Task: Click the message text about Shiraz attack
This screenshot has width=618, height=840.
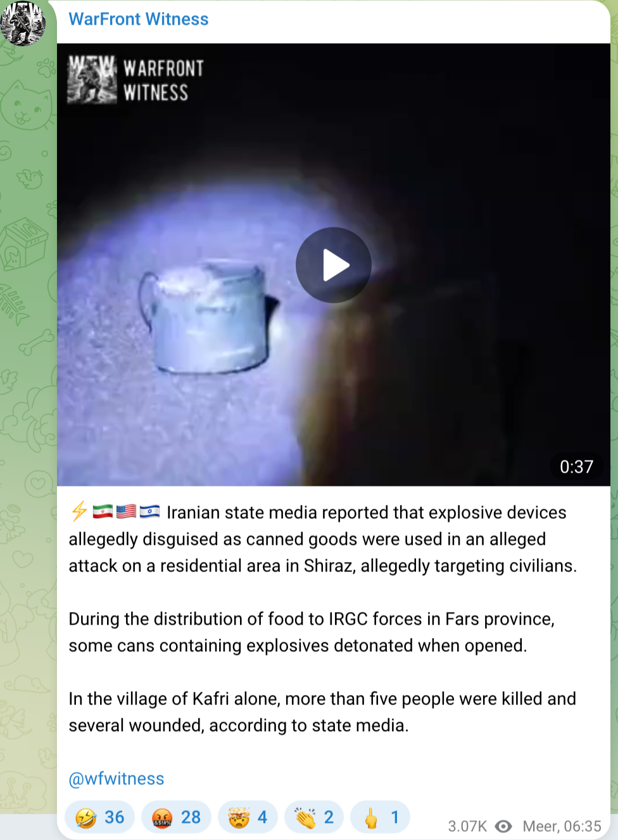Action: [x=323, y=539]
